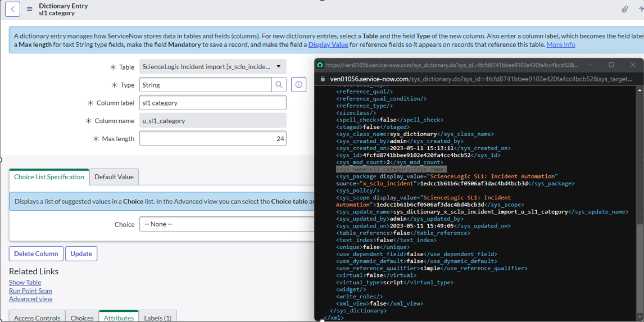
Task: Select the Choice List Specification tab
Action: 49,177
